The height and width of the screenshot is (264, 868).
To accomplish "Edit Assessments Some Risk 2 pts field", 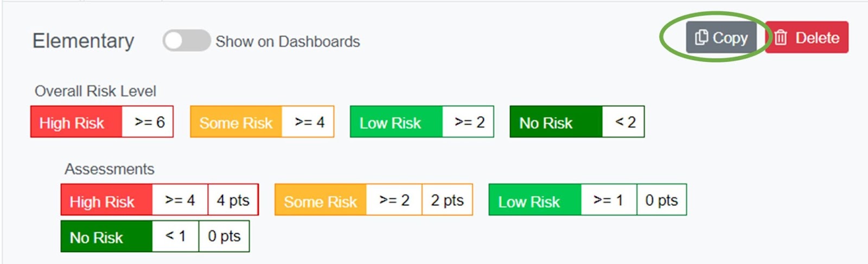I will (447, 200).
